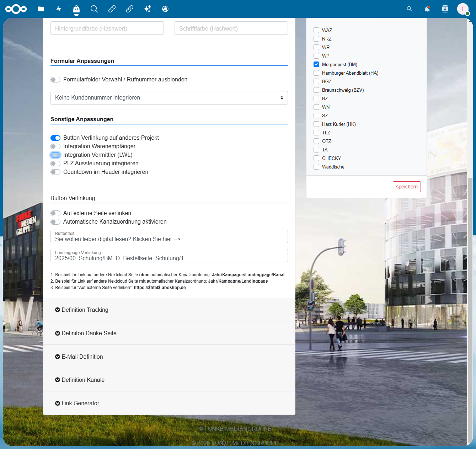Screen dimensions: 476x449
Task: Enable Integration Warenempfänger switch
Action: pos(55,146)
